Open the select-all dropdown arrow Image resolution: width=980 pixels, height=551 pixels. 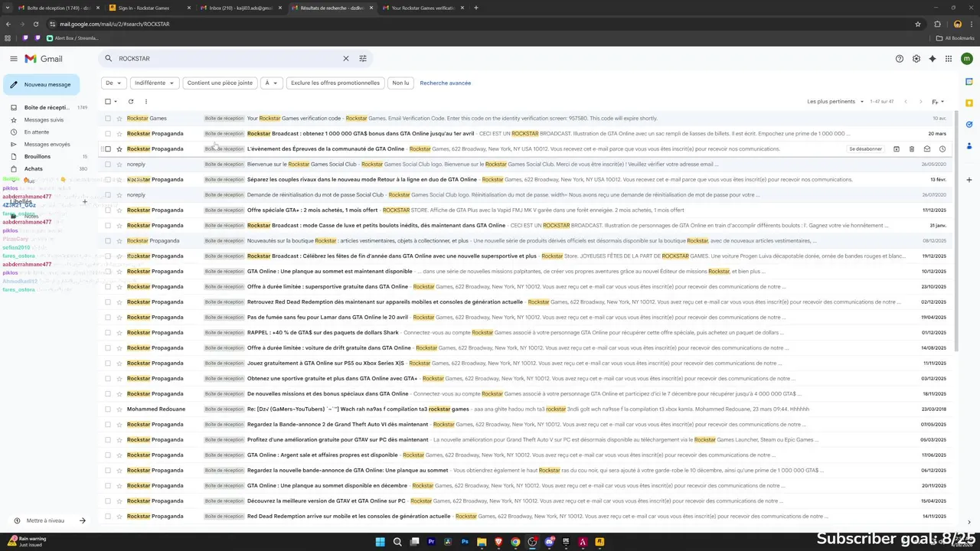coord(116,101)
